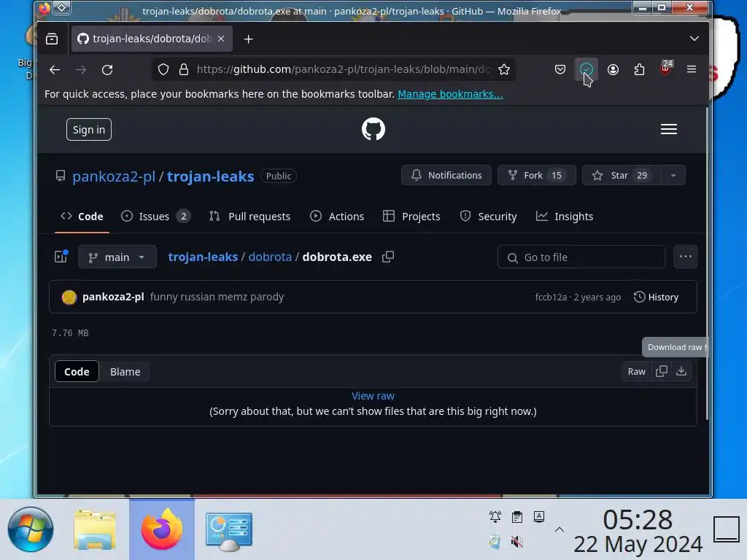747x560 pixels.
Task: Open the clock showing 05:28
Action: pos(638,531)
